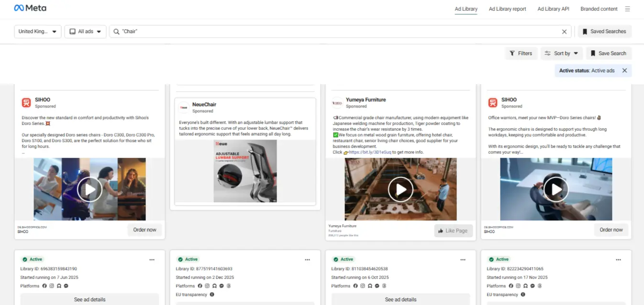The width and height of the screenshot is (644, 305).
Task: Open the All ads category dropdown
Action: tap(85, 32)
